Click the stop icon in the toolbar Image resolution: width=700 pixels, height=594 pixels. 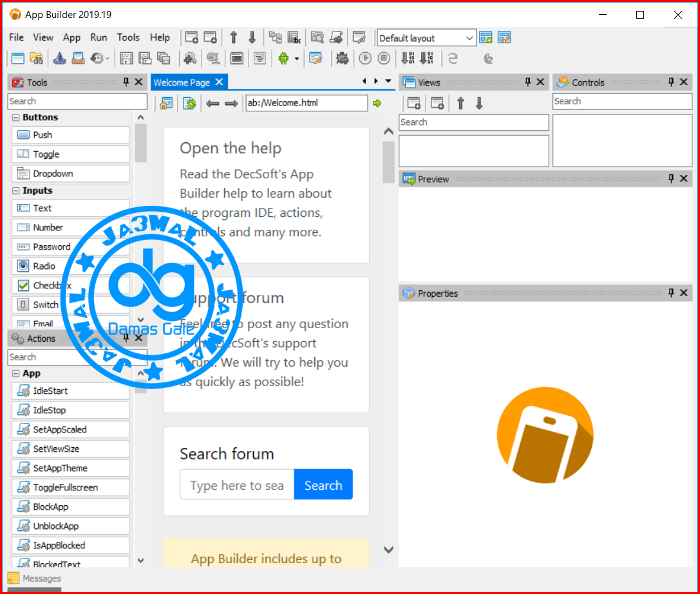[384, 59]
